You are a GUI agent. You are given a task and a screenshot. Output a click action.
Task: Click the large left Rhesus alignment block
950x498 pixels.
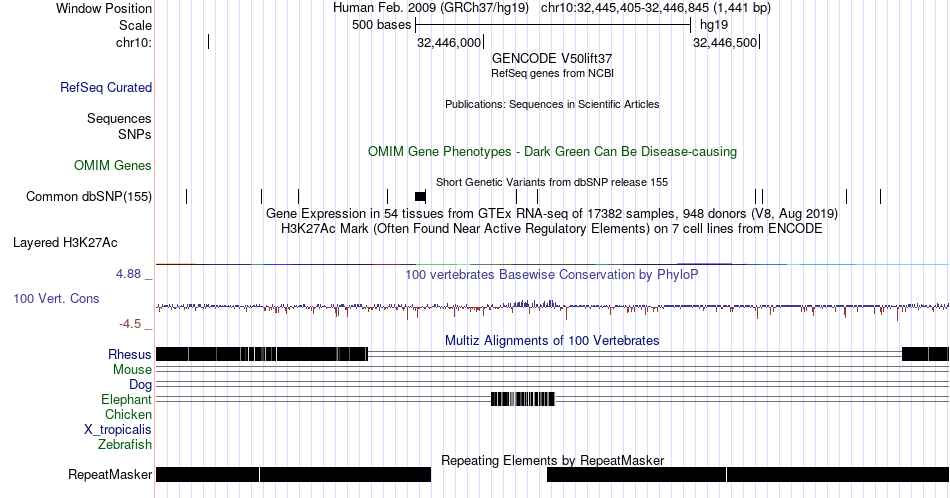(x=262, y=354)
